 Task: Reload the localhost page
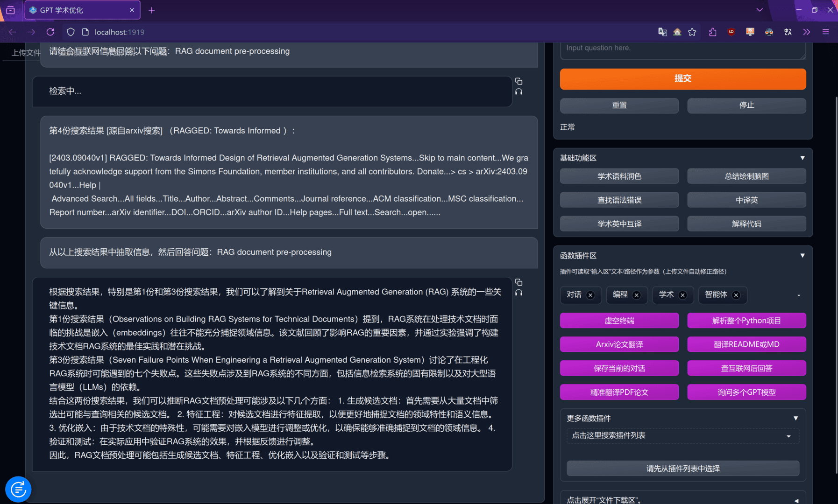pyautogui.click(x=50, y=32)
